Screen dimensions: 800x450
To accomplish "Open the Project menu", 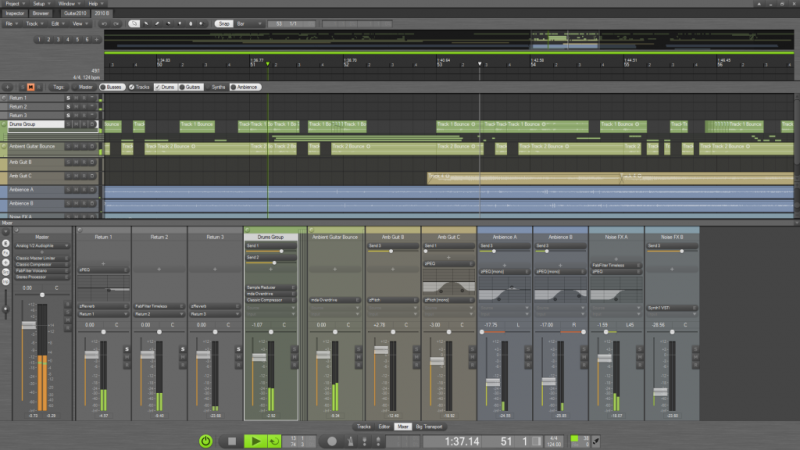I will tap(14, 4).
